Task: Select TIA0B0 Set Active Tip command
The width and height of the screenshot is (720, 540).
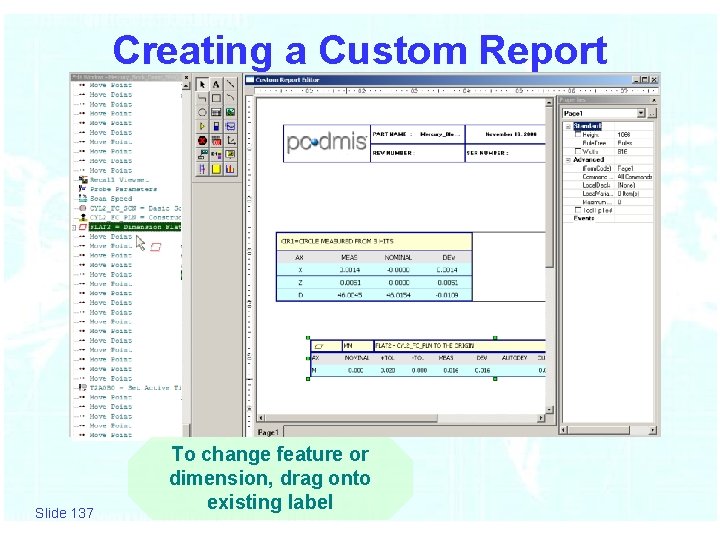Action: pos(135,388)
